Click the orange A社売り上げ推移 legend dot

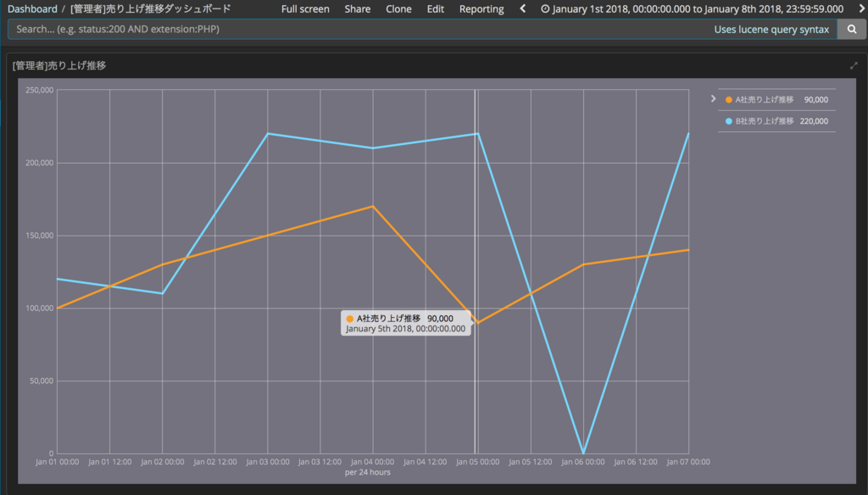click(x=728, y=100)
